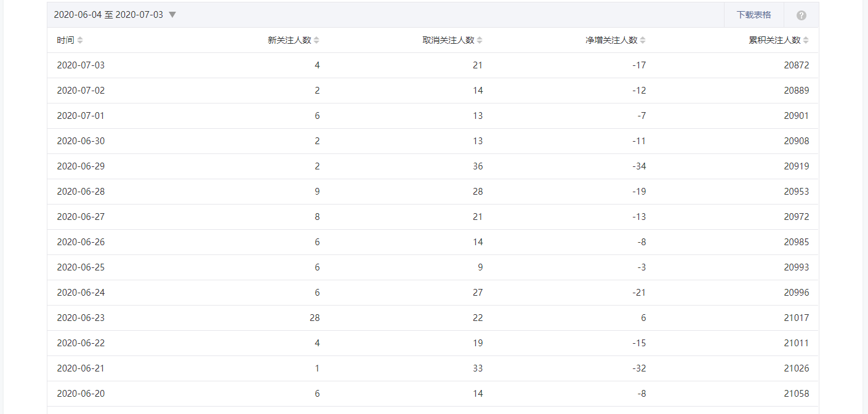This screenshot has width=868, height=414.
Task: Click cumulative followers value 20889
Action: point(797,91)
